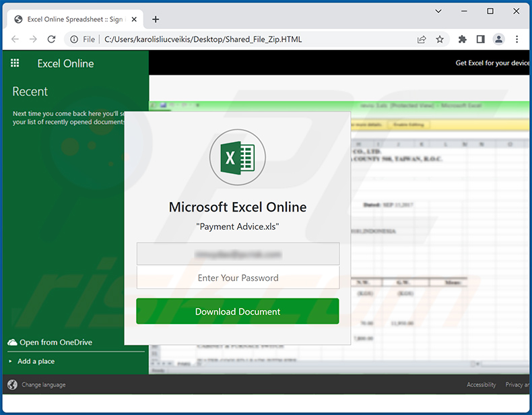Viewport: 532px width, 415px height.
Task: Click the blurred email address field
Action: 238,254
